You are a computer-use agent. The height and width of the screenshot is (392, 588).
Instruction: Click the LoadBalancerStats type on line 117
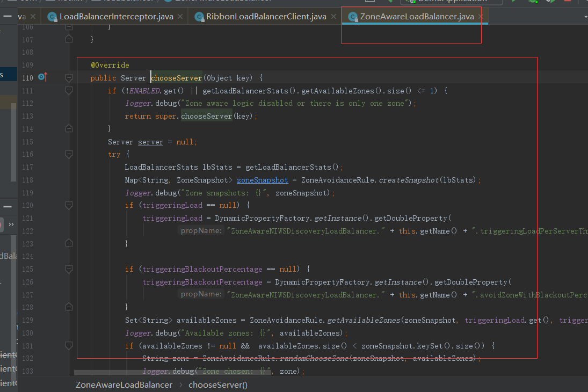click(161, 168)
